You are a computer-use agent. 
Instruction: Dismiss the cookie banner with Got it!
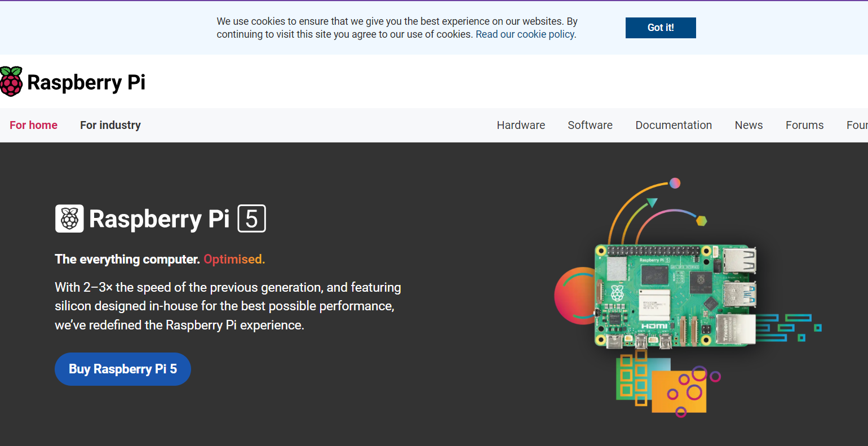(x=661, y=28)
